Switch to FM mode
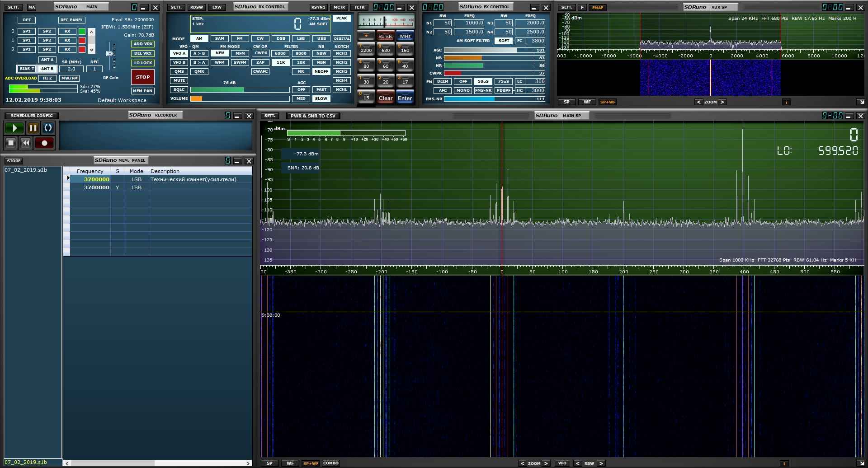 coord(240,38)
